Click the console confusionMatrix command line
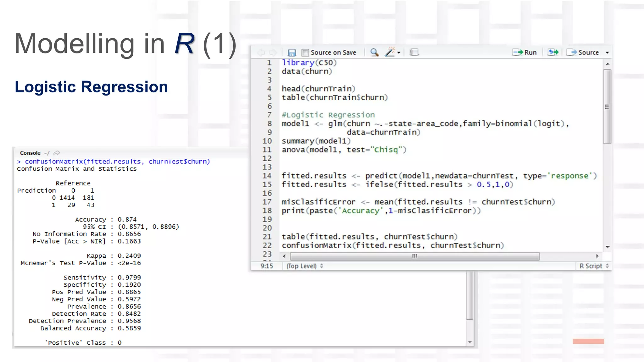 point(114,162)
